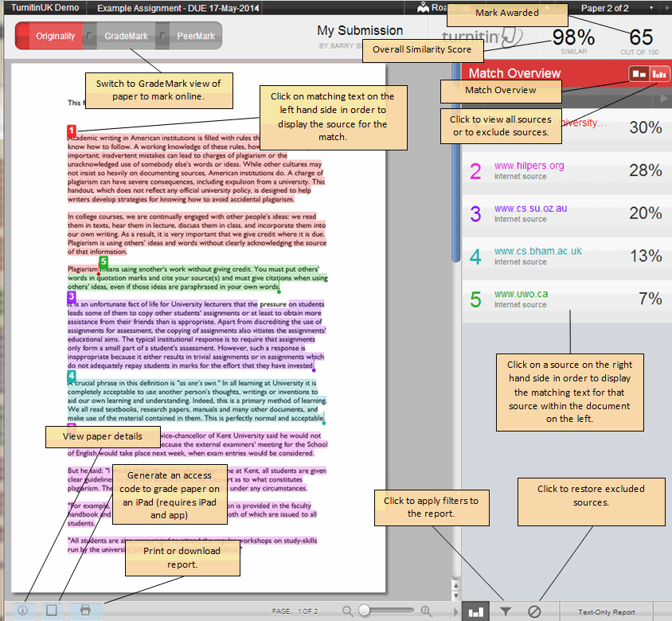672x621 pixels.
Task: Click teal highlighted text 'A crucial phrase'
Action: click(197, 400)
